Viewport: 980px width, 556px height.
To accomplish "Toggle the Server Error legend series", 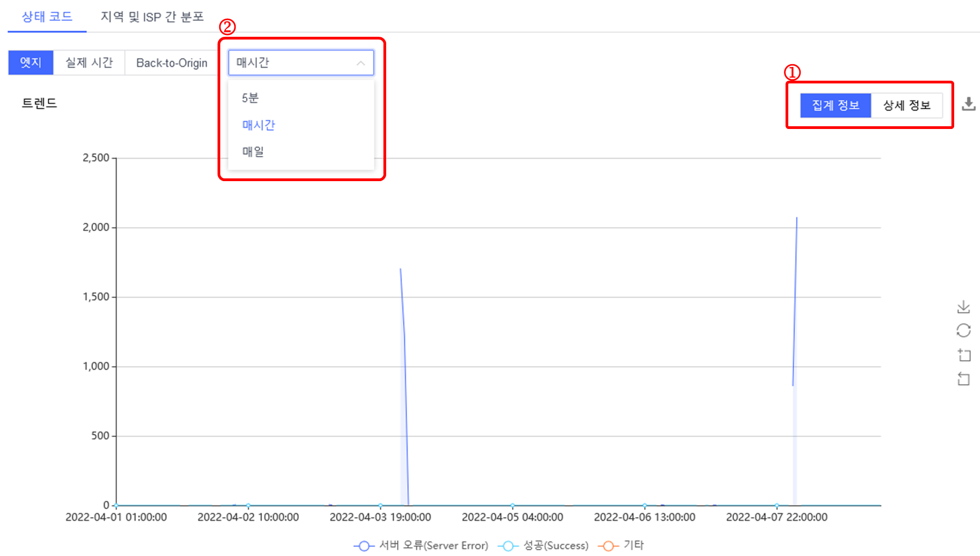I will (421, 546).
